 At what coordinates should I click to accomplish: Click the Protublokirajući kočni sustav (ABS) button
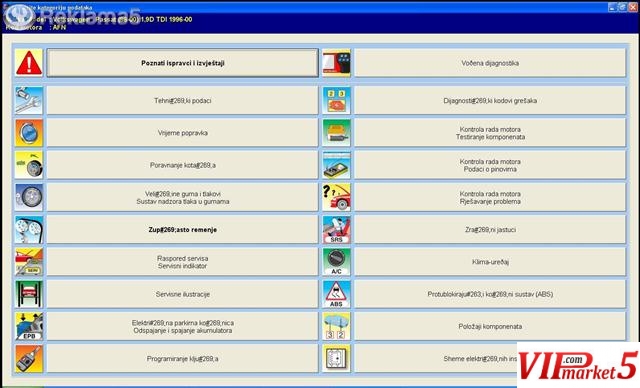coord(490,294)
